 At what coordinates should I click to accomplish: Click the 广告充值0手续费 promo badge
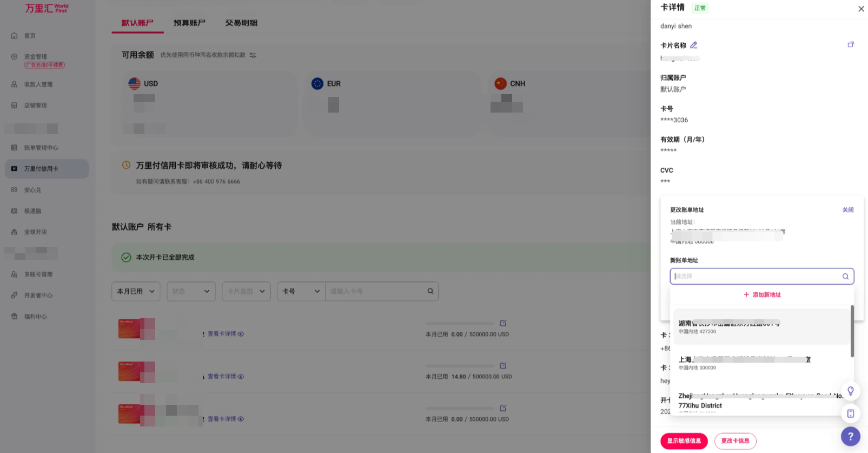(x=44, y=65)
